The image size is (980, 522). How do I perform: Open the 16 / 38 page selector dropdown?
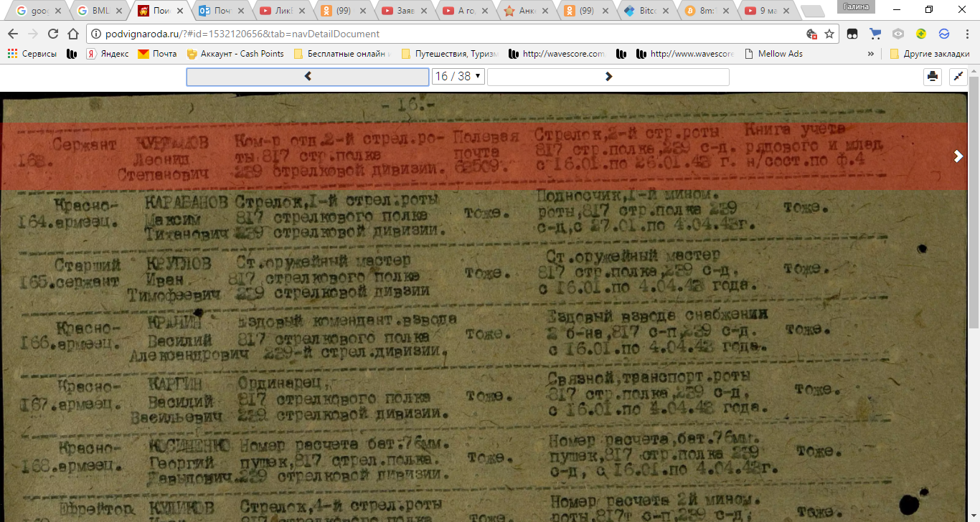coord(458,77)
